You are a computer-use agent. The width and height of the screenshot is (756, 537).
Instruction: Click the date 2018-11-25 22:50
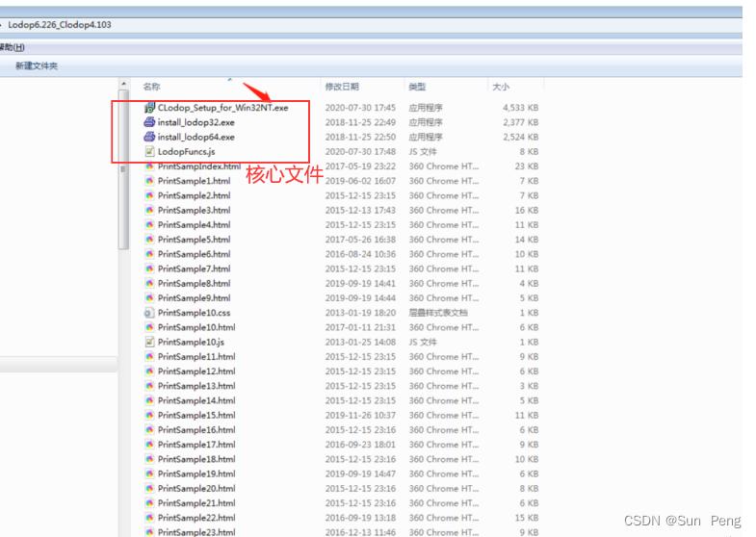pos(360,138)
